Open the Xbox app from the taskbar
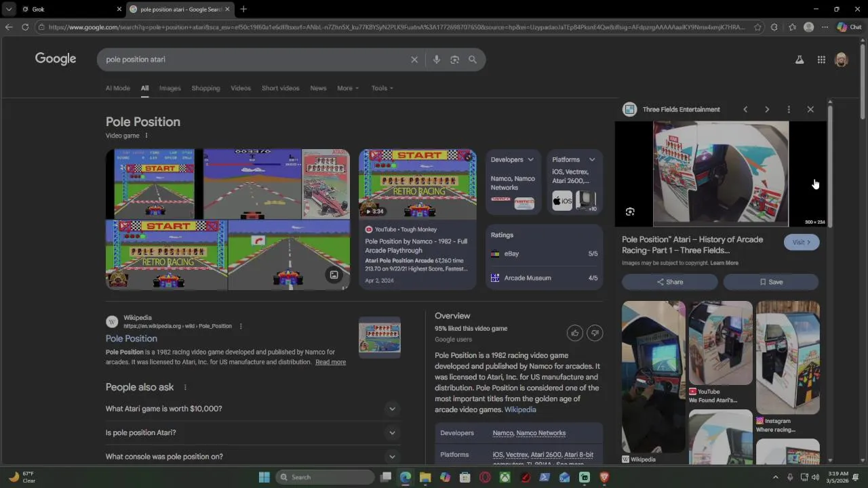 tap(505, 477)
